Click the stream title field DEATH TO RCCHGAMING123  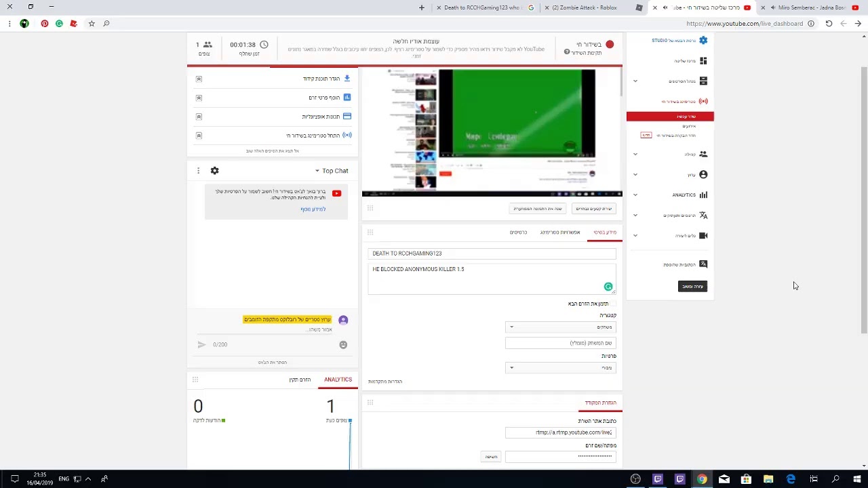click(x=492, y=253)
